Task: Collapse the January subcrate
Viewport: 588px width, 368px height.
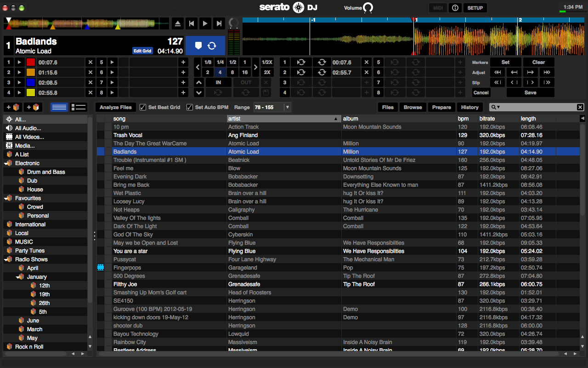Action: click(x=19, y=277)
